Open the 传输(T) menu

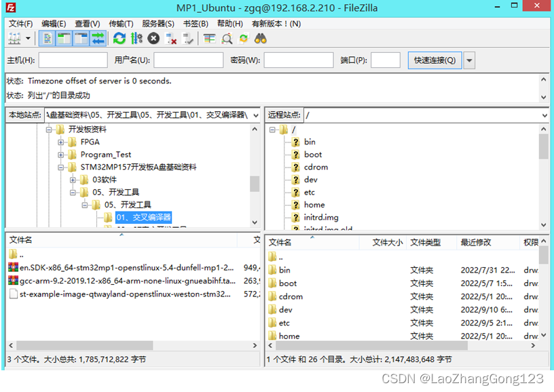click(x=121, y=24)
